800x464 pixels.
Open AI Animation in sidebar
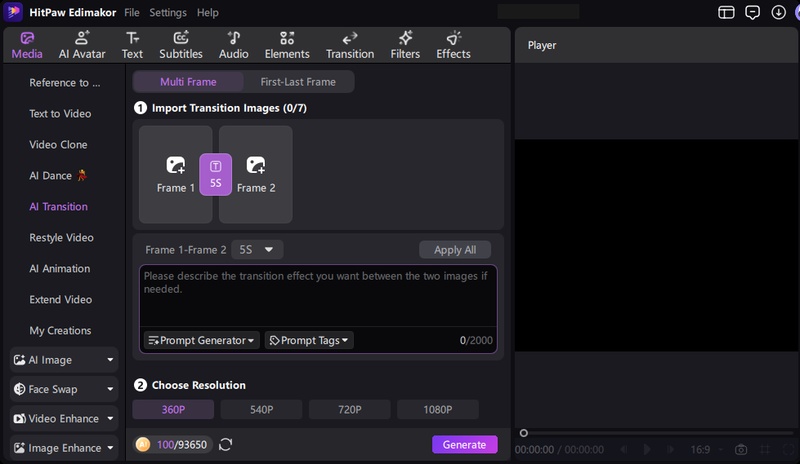tap(60, 268)
